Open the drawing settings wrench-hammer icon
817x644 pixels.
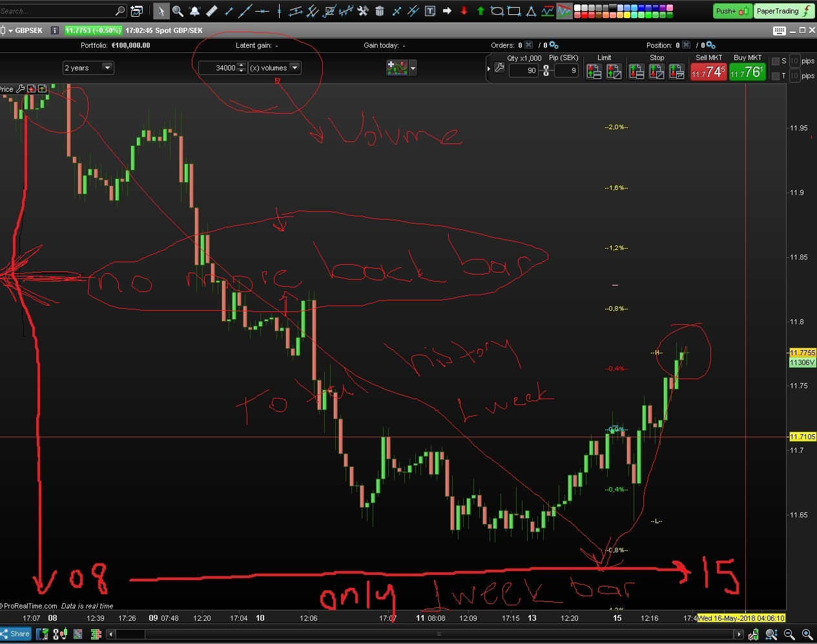[x=362, y=11]
